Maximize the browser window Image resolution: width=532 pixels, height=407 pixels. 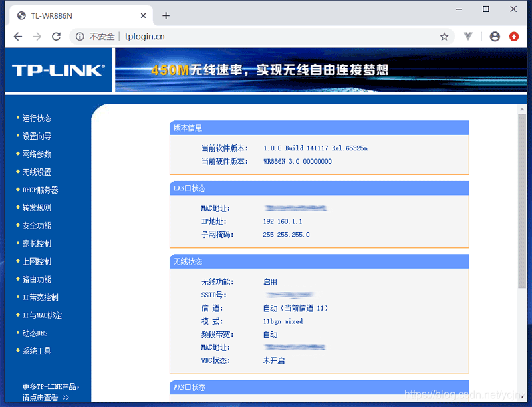pos(486,9)
